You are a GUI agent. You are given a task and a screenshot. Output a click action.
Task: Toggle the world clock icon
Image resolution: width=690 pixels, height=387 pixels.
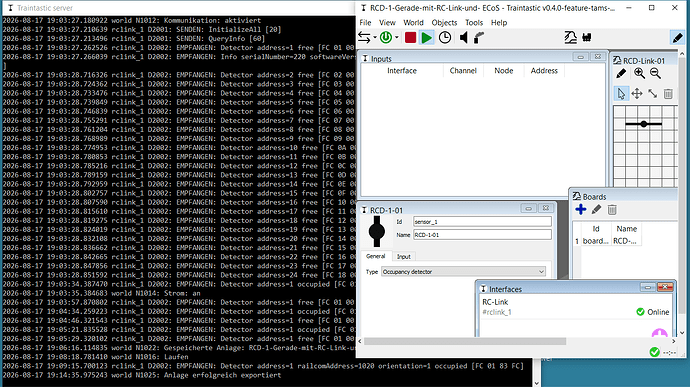[x=445, y=38]
